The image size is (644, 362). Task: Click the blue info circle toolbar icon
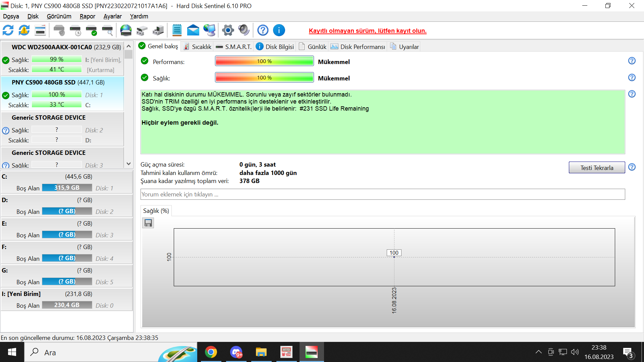click(x=279, y=31)
